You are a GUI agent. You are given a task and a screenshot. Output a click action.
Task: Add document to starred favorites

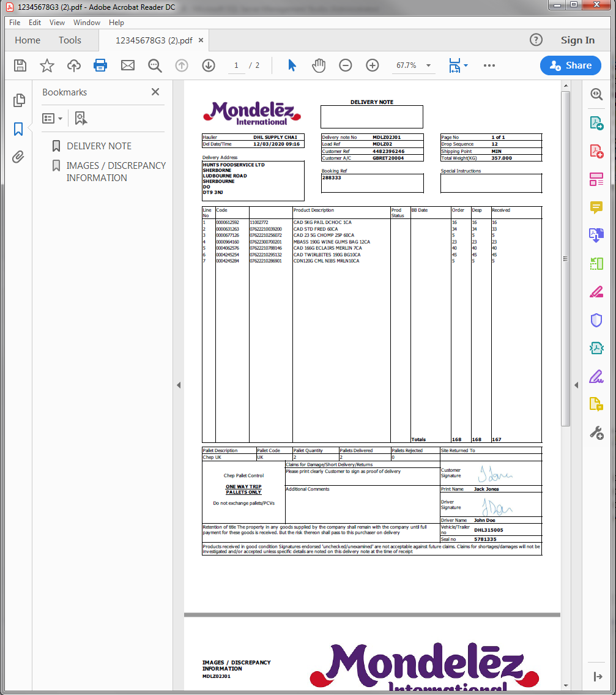47,65
